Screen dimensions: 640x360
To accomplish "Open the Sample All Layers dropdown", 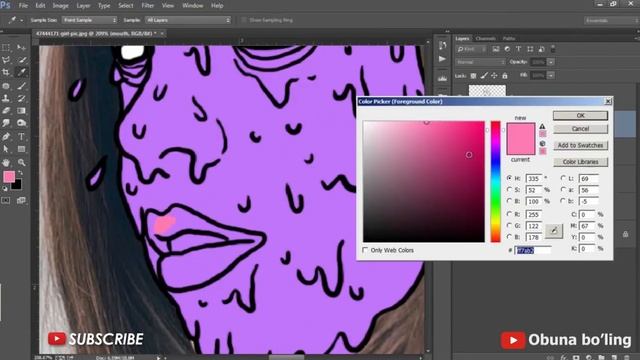I will [x=188, y=20].
